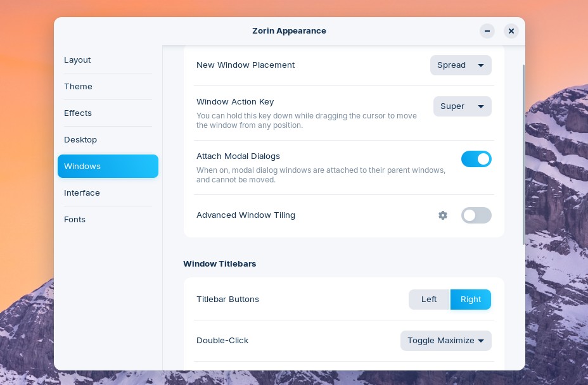Close the Zorin Appearance window
The image size is (588, 385).
coord(511,31)
